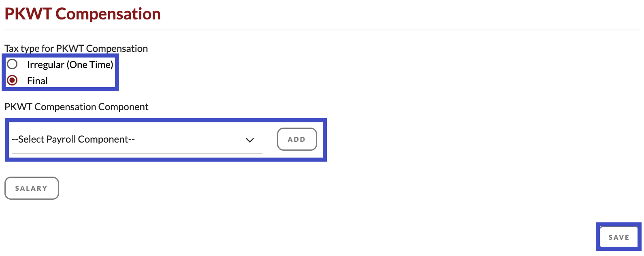Click the "Irregular (One Time)" option label
This screenshot has height=256, width=644.
click(70, 65)
